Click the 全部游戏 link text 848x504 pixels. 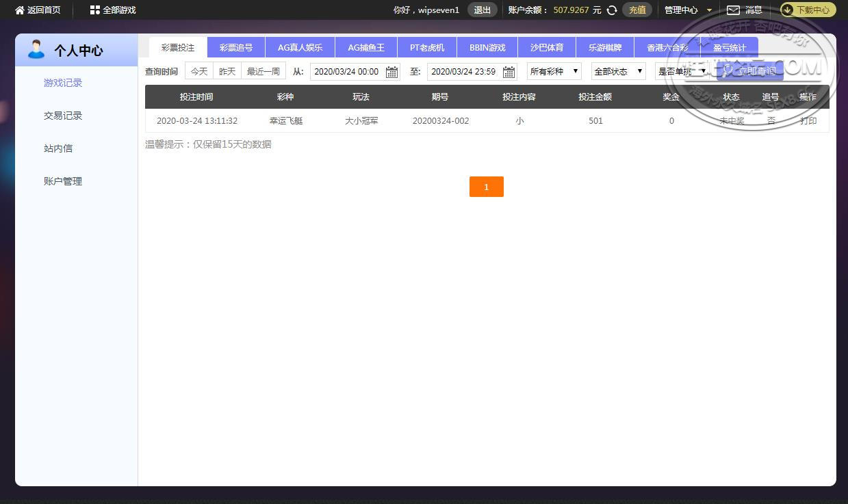click(119, 10)
